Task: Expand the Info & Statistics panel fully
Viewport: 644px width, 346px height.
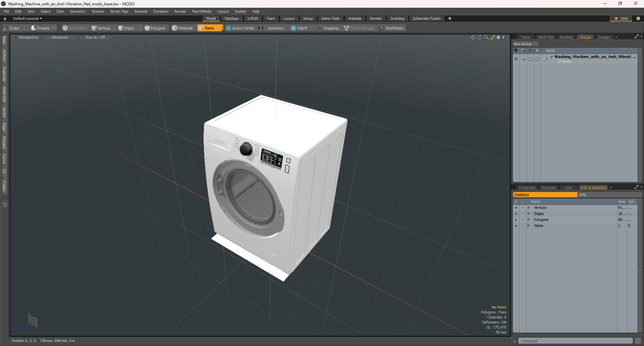Action: (x=636, y=187)
